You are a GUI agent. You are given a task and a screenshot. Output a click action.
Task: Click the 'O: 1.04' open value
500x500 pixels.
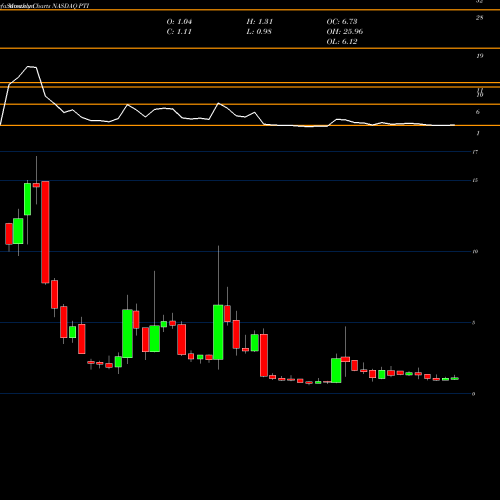point(179,22)
